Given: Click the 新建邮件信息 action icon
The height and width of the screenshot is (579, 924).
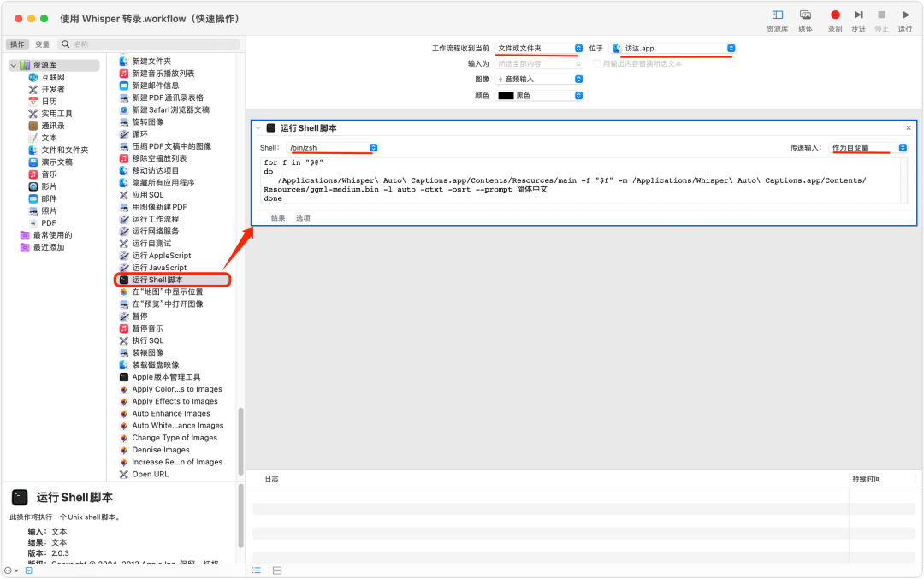Looking at the screenshot, I should [x=124, y=86].
